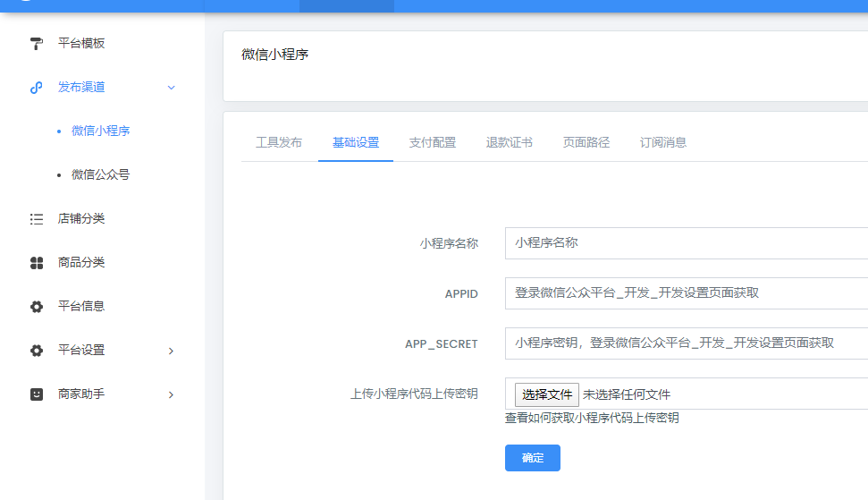Image resolution: width=868 pixels, height=500 pixels.
Task: Switch to the 退款证书 tab
Action: click(x=510, y=142)
